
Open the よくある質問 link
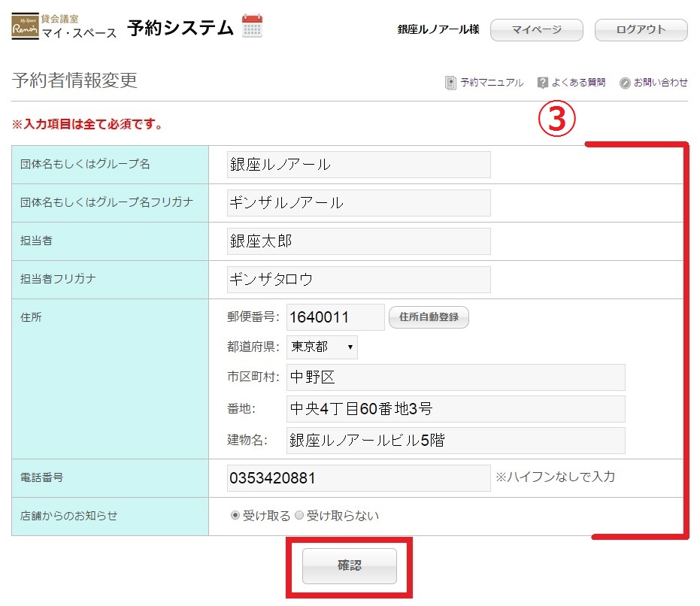(x=578, y=83)
